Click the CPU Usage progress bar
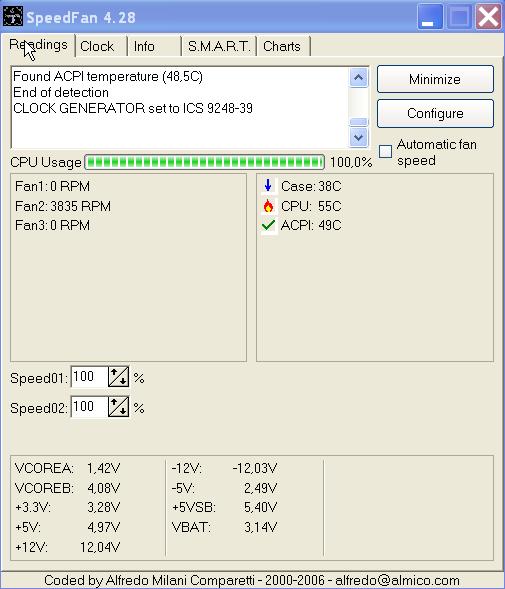Viewport: 505px width, 589px height. (x=204, y=162)
